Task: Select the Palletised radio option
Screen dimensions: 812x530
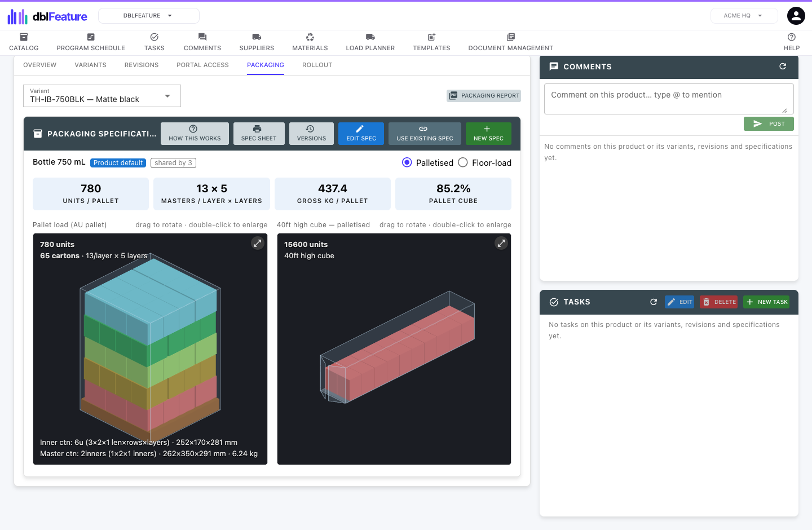Action: pos(407,162)
